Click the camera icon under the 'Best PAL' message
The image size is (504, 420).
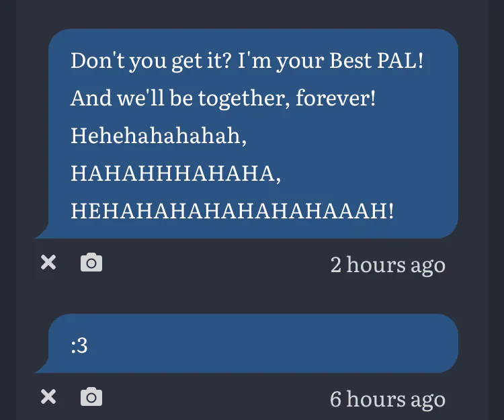[x=91, y=262]
